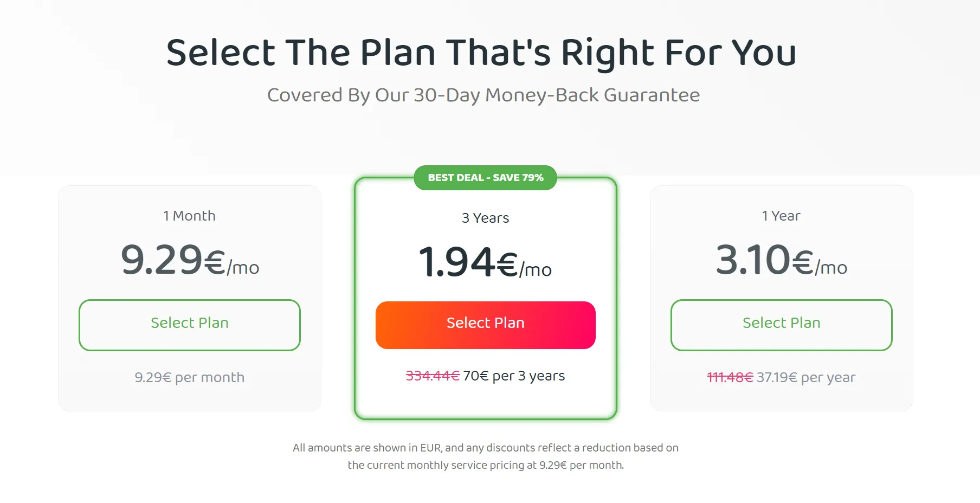Click the crossed-out 111.48€ price
This screenshot has width=980, height=503.
coord(730,377)
